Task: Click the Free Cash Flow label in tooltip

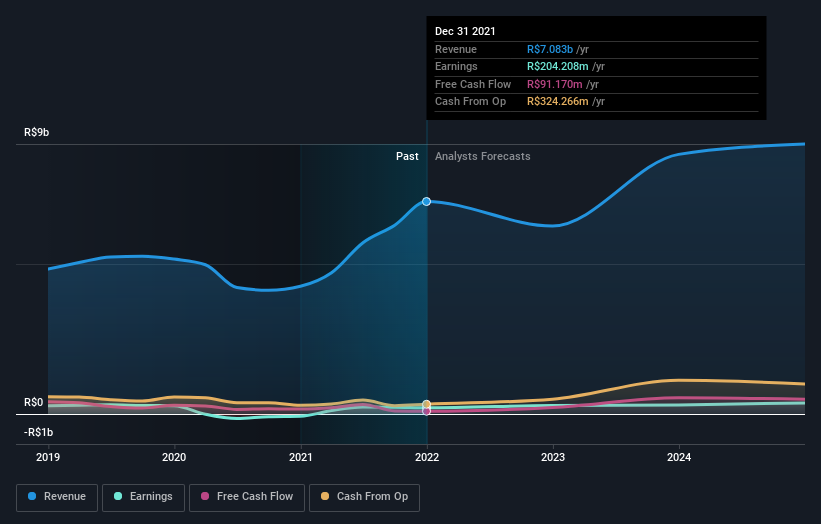Action: pos(473,84)
